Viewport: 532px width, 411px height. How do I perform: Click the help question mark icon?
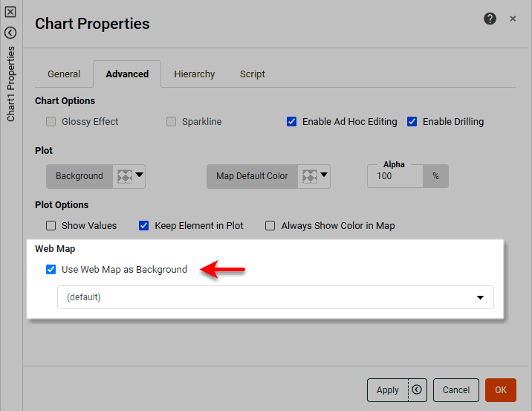(x=490, y=19)
